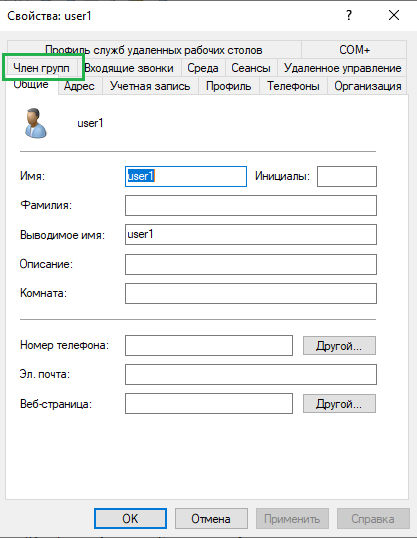Confirm the dialog with OK button
Screen dimensions: 417x538
[x=130, y=518]
